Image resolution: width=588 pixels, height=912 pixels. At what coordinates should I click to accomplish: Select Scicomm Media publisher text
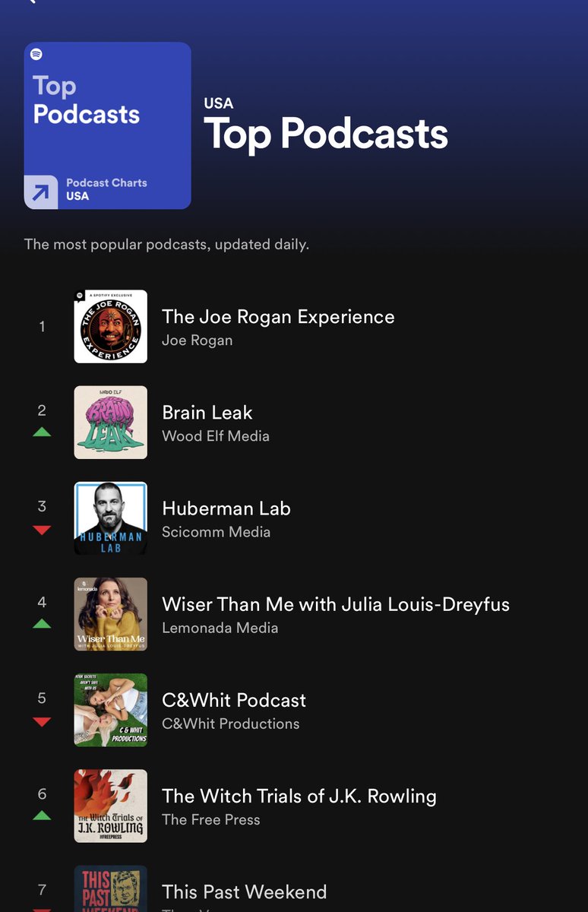tap(217, 532)
